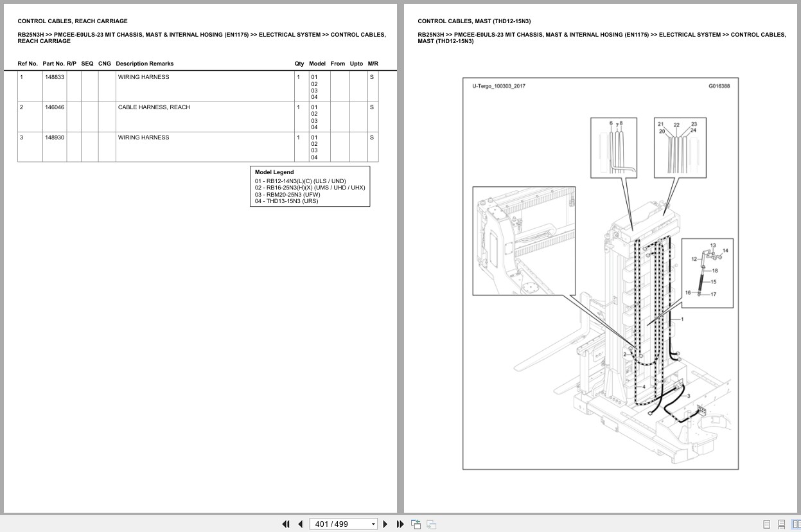Click callout number 14 in the diagram
The width and height of the screenshot is (801, 532).
pyautogui.click(x=725, y=251)
